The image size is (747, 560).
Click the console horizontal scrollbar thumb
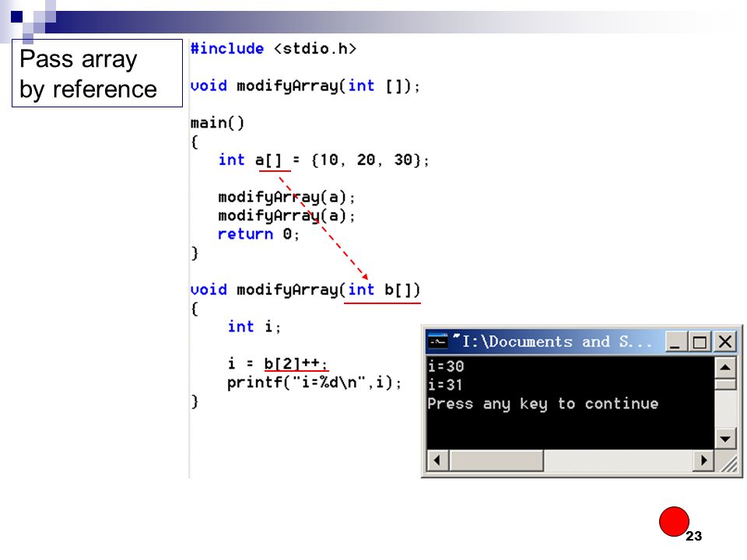coord(496,460)
